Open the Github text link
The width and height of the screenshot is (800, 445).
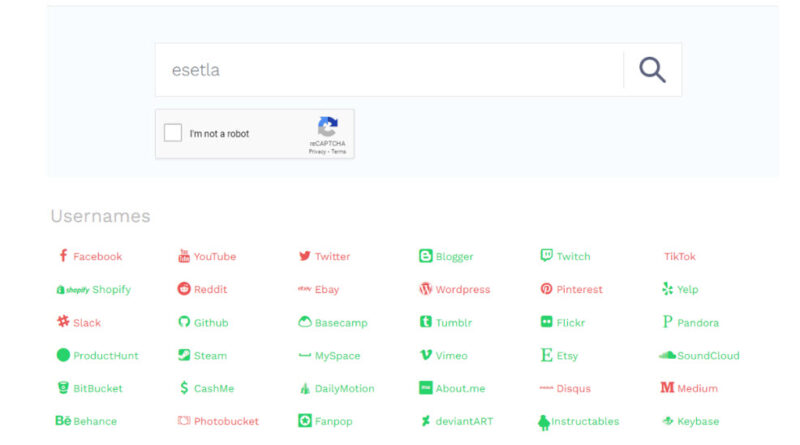(x=211, y=323)
